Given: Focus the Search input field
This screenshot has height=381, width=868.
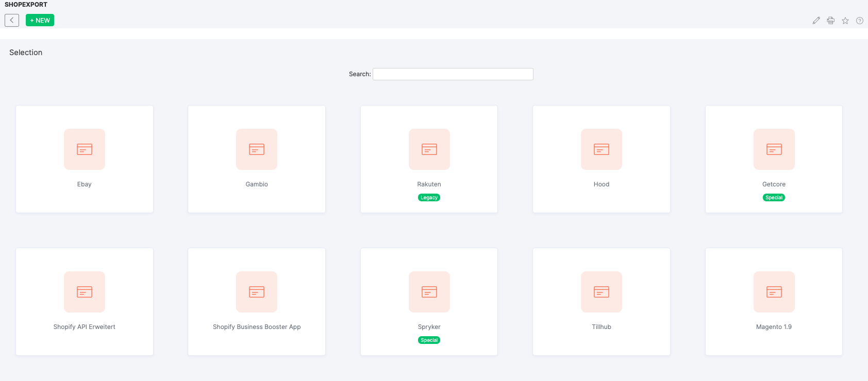Looking at the screenshot, I should coord(453,74).
